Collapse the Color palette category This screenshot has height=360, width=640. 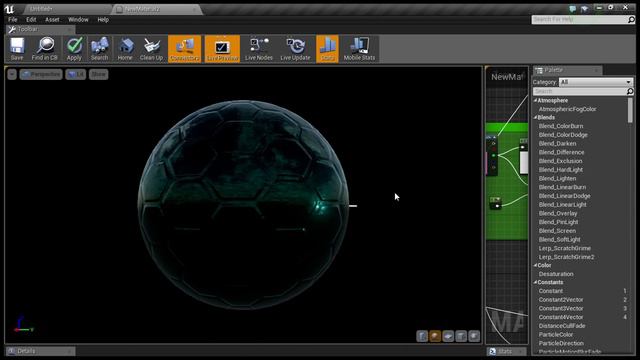[x=536, y=265]
